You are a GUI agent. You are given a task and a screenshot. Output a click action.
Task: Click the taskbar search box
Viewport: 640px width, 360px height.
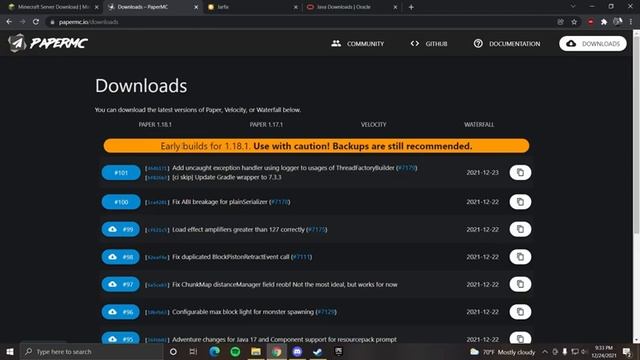coord(92,351)
